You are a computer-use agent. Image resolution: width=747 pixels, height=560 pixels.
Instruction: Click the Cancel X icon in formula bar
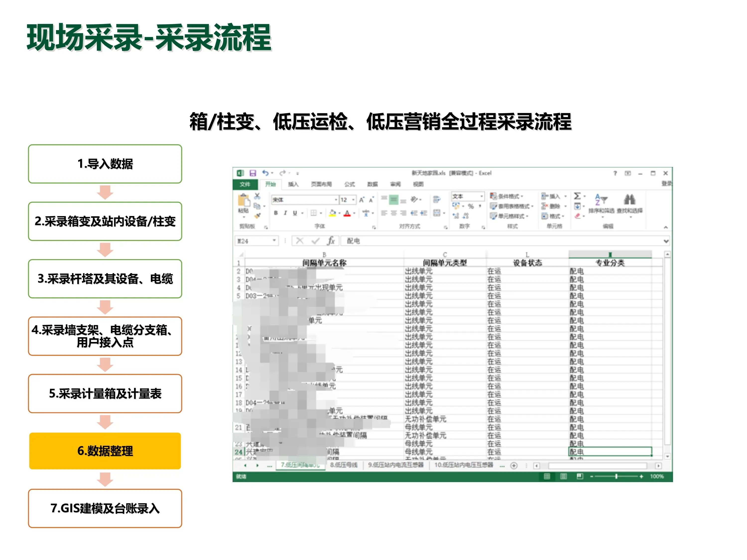click(x=300, y=241)
